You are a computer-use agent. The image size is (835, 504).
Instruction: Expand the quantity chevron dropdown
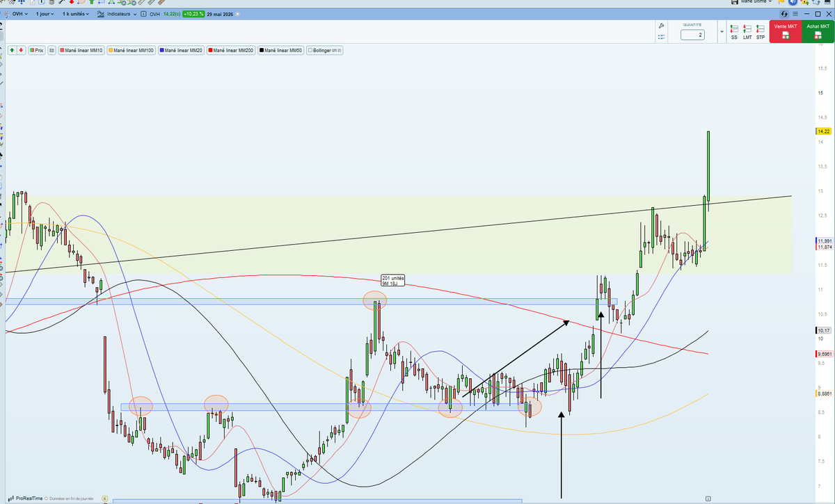tap(721, 32)
